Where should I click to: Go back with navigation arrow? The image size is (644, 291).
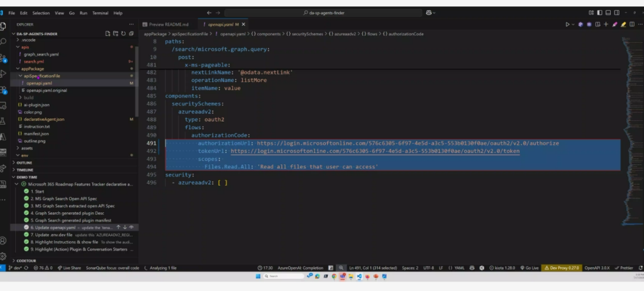pos(209,13)
